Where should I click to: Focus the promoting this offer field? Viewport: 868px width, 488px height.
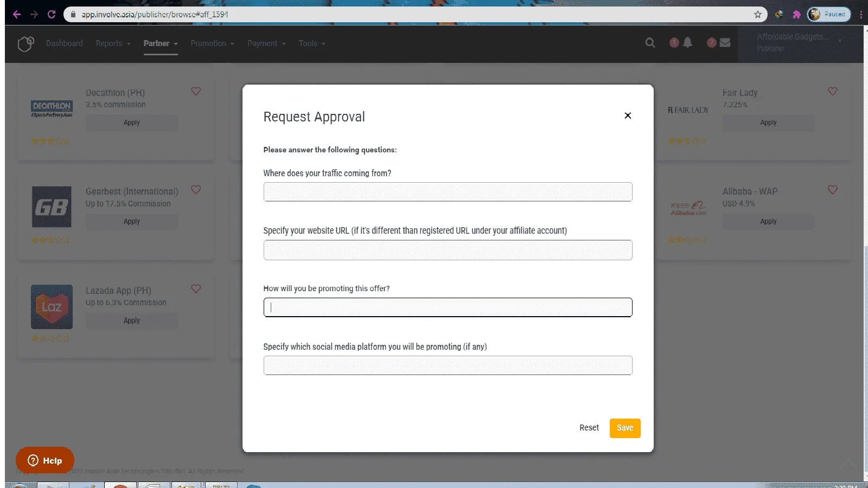(448, 307)
